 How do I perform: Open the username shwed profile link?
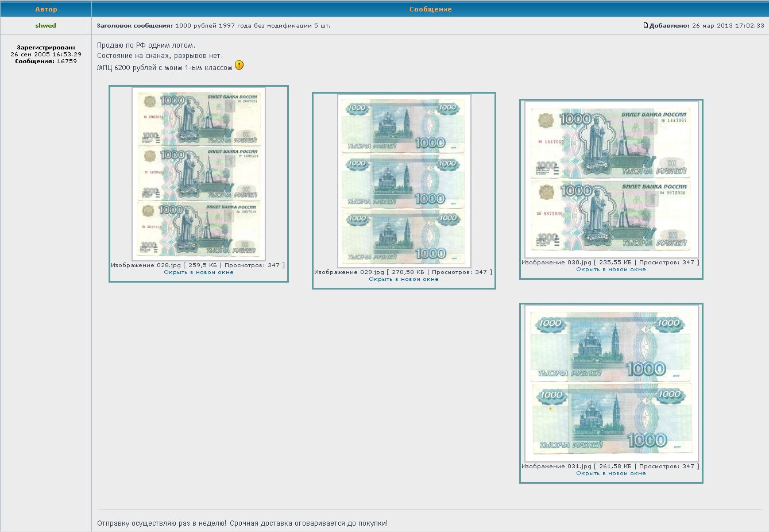tap(45, 26)
